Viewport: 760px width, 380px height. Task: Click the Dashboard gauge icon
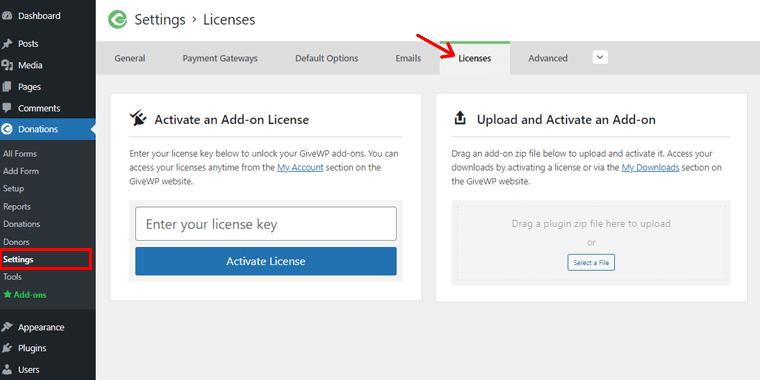click(6, 16)
